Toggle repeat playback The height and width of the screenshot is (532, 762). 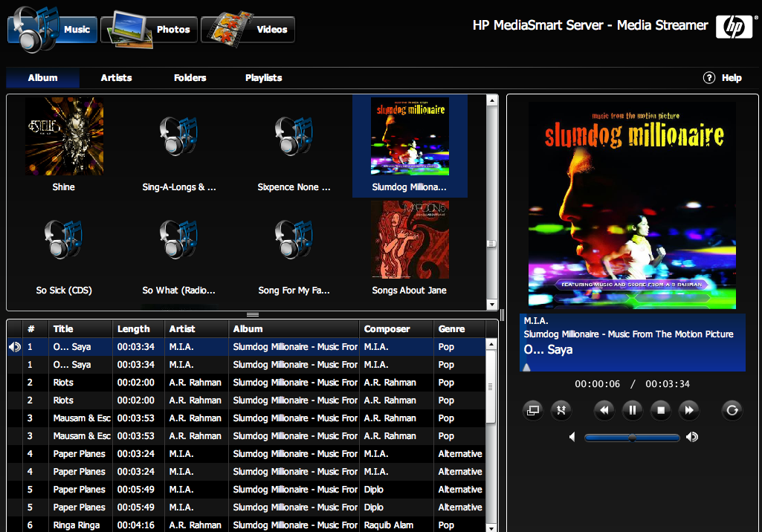pyautogui.click(x=732, y=411)
